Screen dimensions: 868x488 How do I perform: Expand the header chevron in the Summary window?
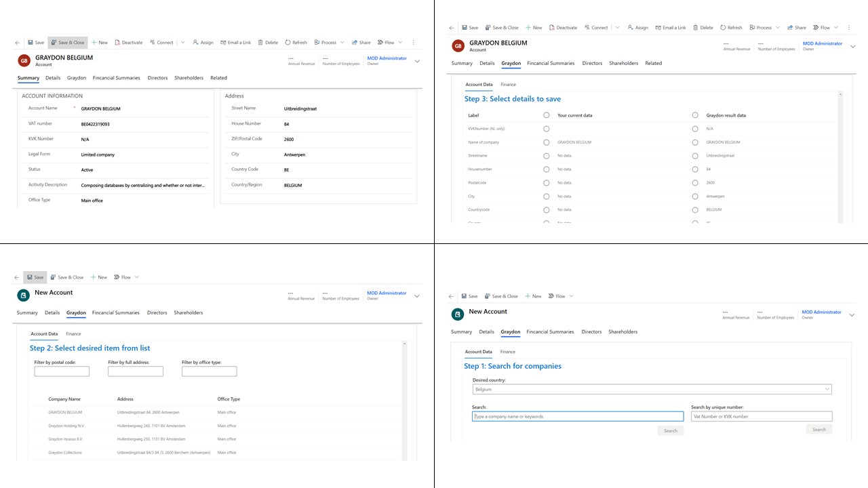[x=417, y=61]
